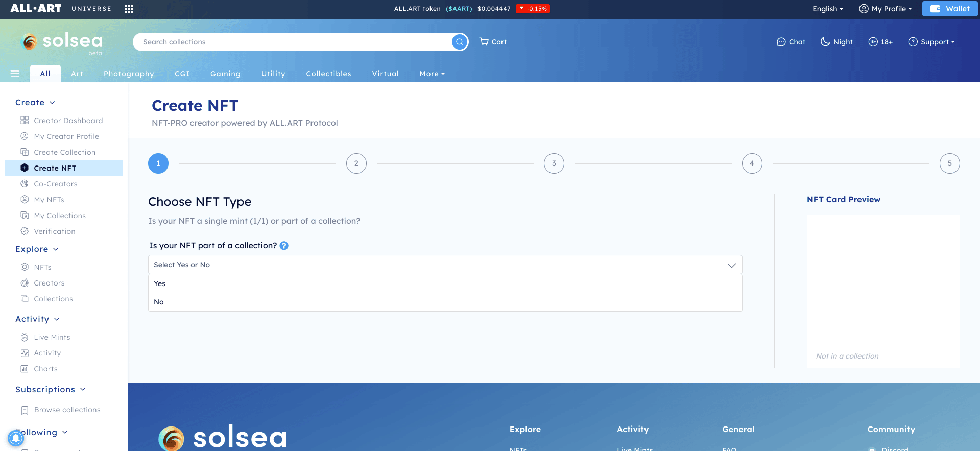980x451 pixels.
Task: Choose Yes option in dropdown
Action: coord(445,283)
